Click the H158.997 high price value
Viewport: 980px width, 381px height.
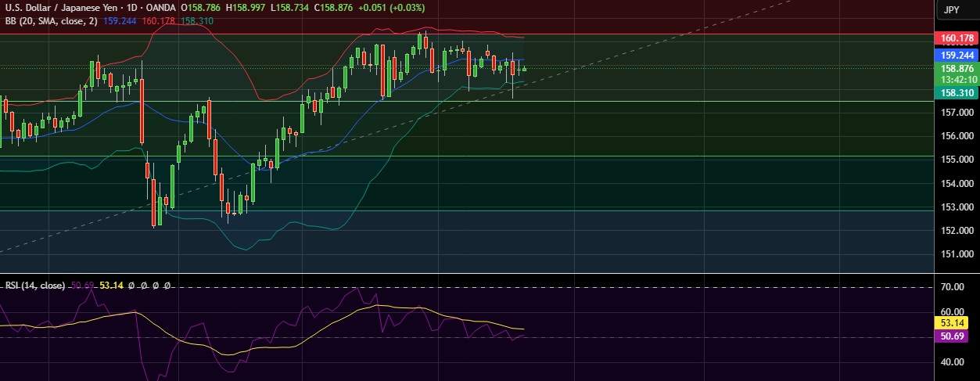pos(246,7)
